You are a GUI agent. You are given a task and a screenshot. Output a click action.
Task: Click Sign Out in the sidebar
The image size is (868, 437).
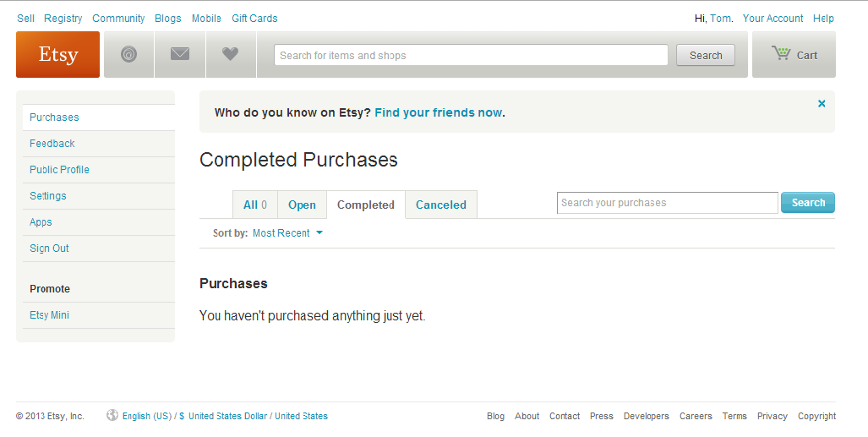[99, 249]
